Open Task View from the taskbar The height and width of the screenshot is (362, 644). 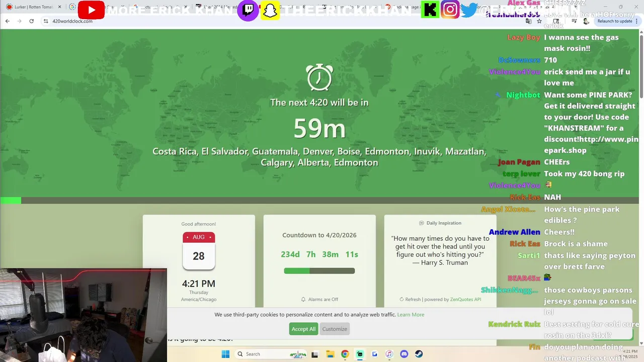coord(314,354)
